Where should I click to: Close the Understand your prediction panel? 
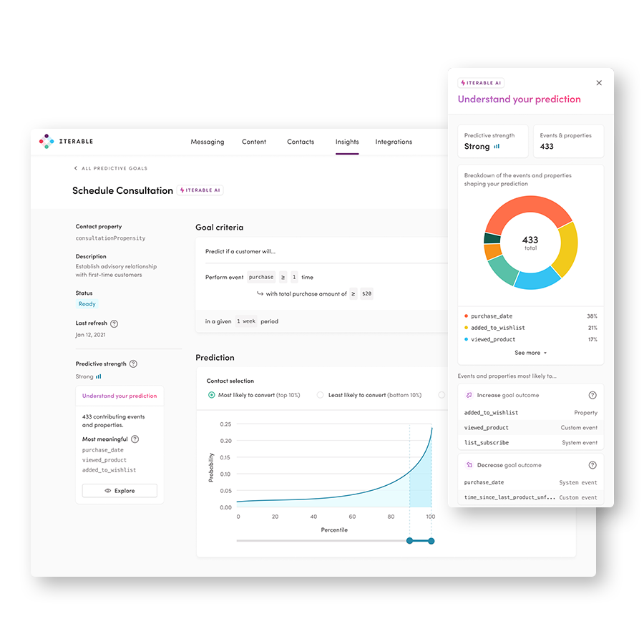(x=599, y=83)
